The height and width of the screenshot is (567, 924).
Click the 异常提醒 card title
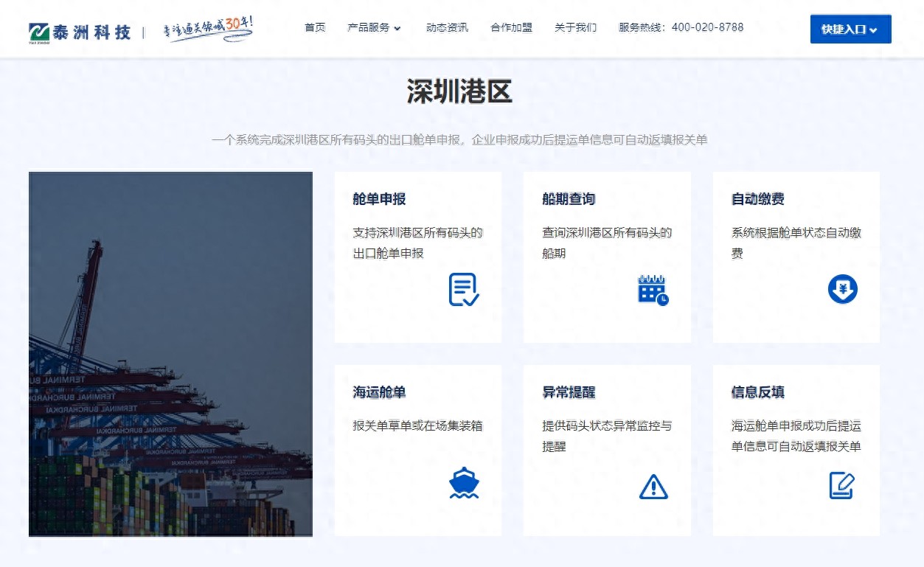tap(569, 392)
